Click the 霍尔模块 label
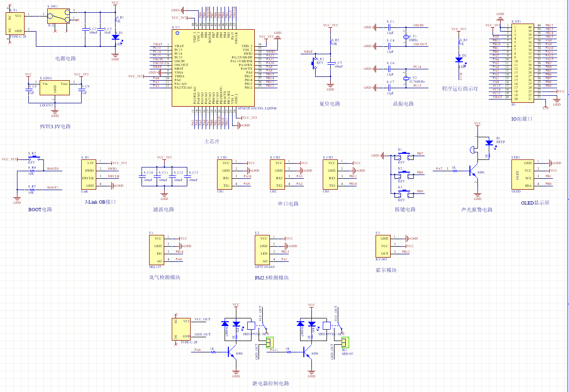Viewport: 569px width, 392px height. click(x=386, y=270)
